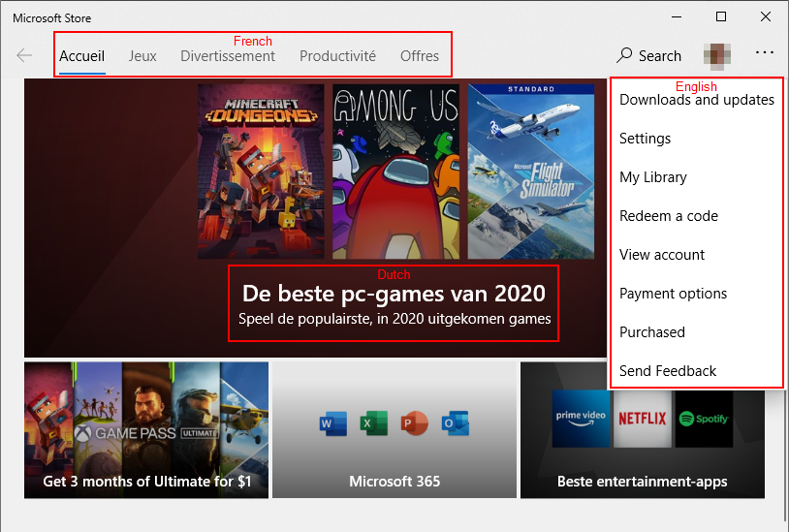The image size is (789, 532).
Task: Click the Netflix logo
Action: pos(642,419)
